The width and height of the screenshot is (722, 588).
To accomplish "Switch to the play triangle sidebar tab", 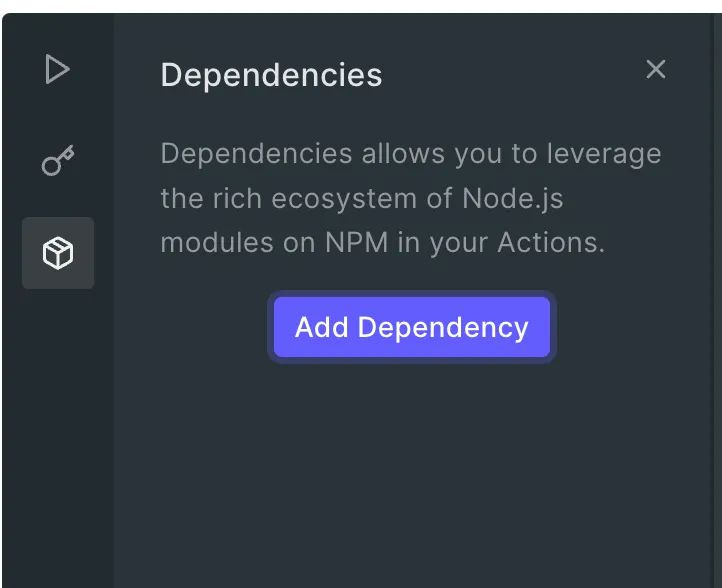I will tap(58, 70).
